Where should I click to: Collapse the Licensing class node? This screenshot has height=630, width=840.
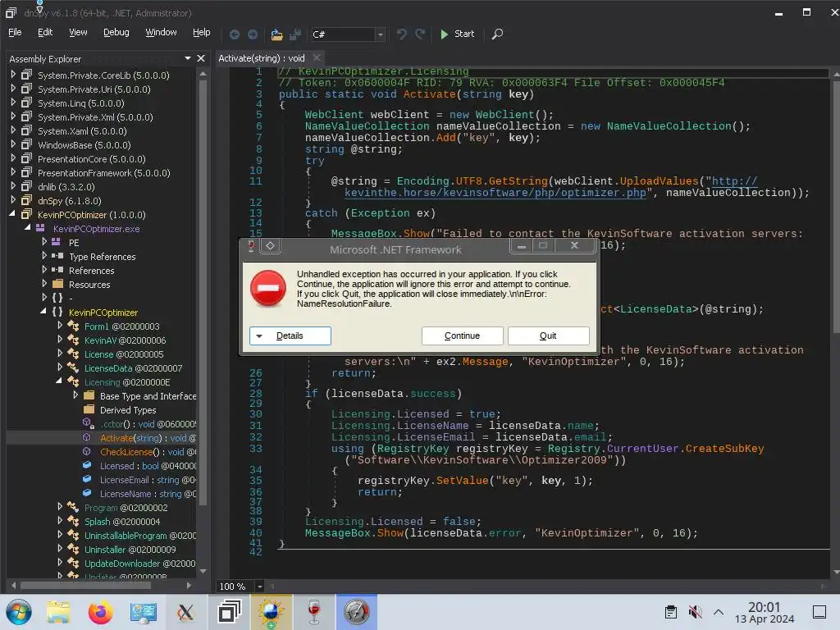point(59,381)
